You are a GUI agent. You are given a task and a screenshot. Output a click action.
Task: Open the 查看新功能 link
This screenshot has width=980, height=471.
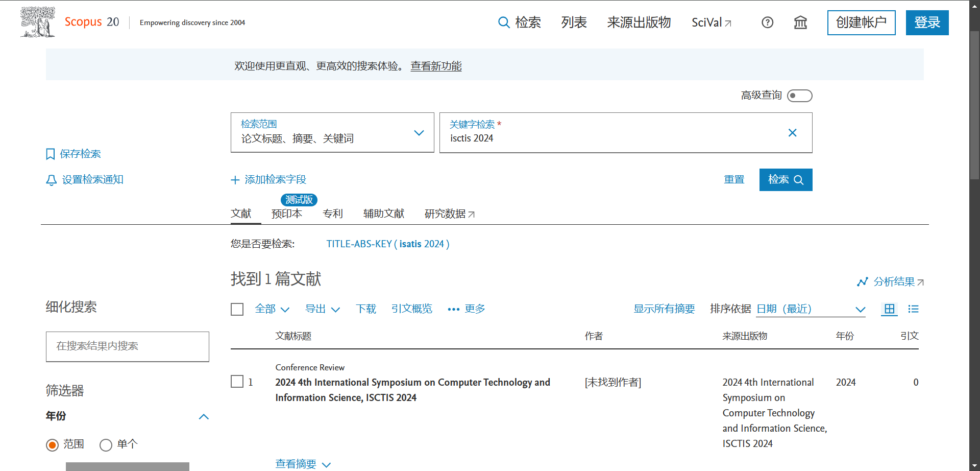[436, 66]
